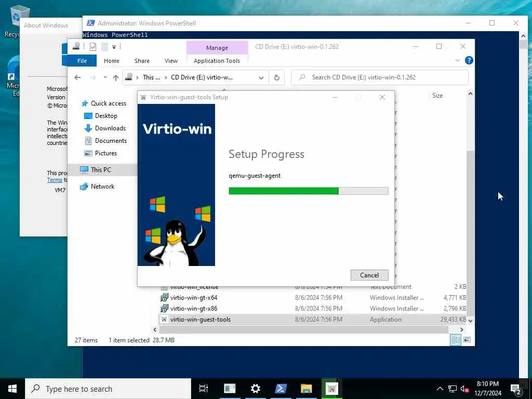The height and width of the screenshot is (399, 532).
Task: Click the Search CD Drive input field
Action: (380, 77)
